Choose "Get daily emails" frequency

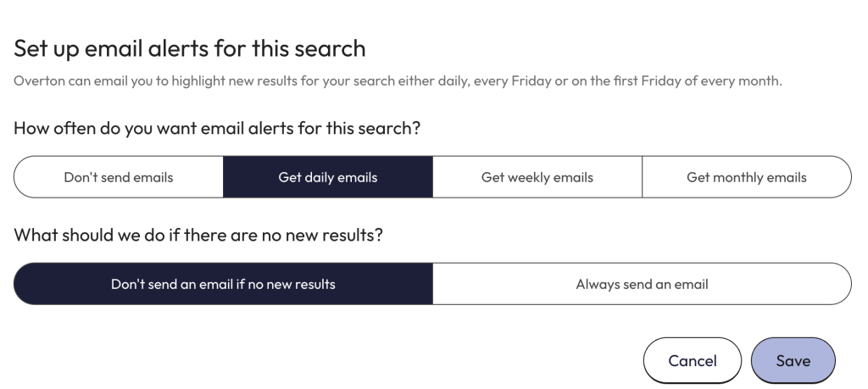[x=328, y=177]
